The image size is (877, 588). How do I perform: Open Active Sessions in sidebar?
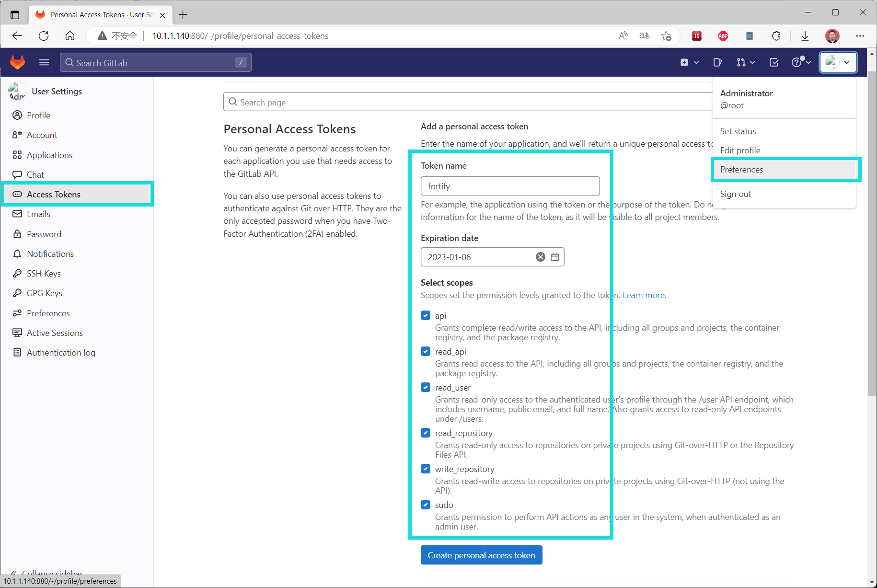click(77, 333)
